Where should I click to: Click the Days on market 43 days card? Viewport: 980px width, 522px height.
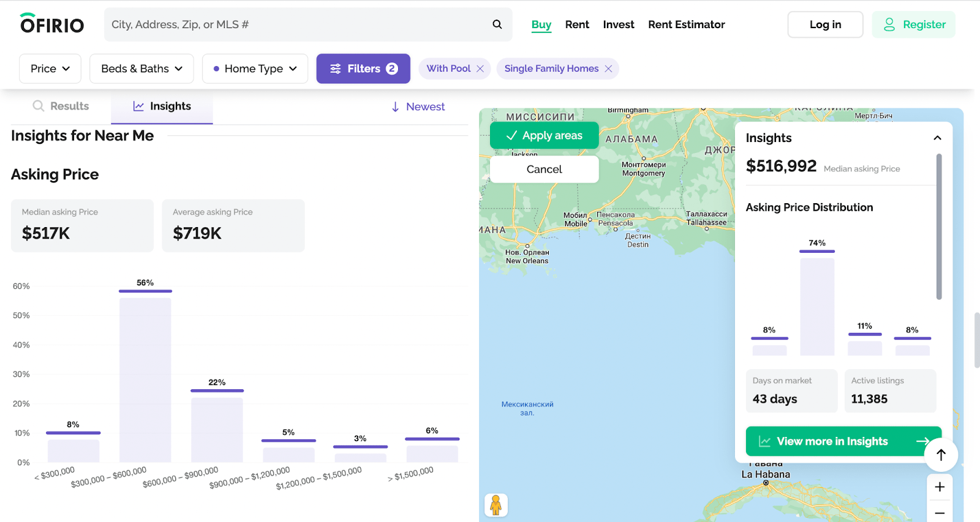[x=791, y=390]
